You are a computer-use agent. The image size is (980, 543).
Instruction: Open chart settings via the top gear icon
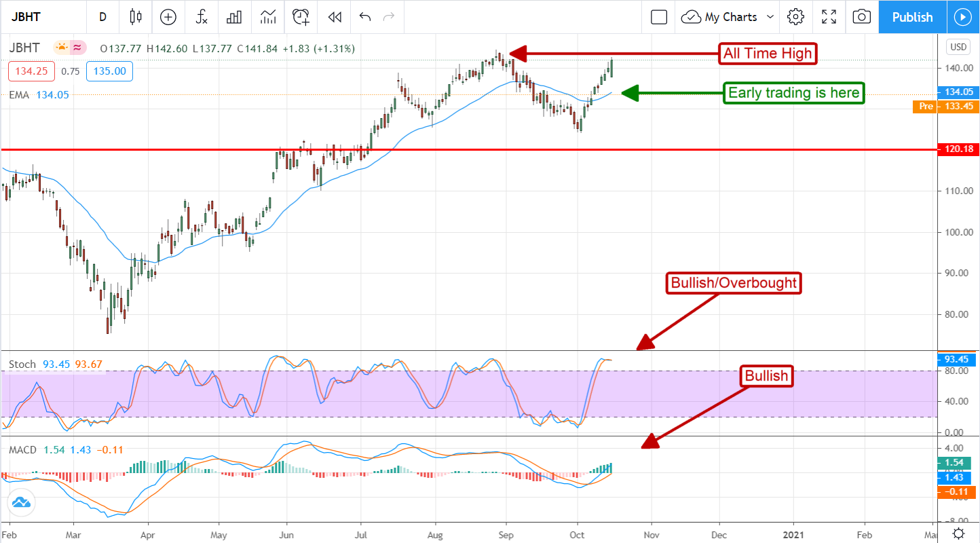(x=795, y=17)
